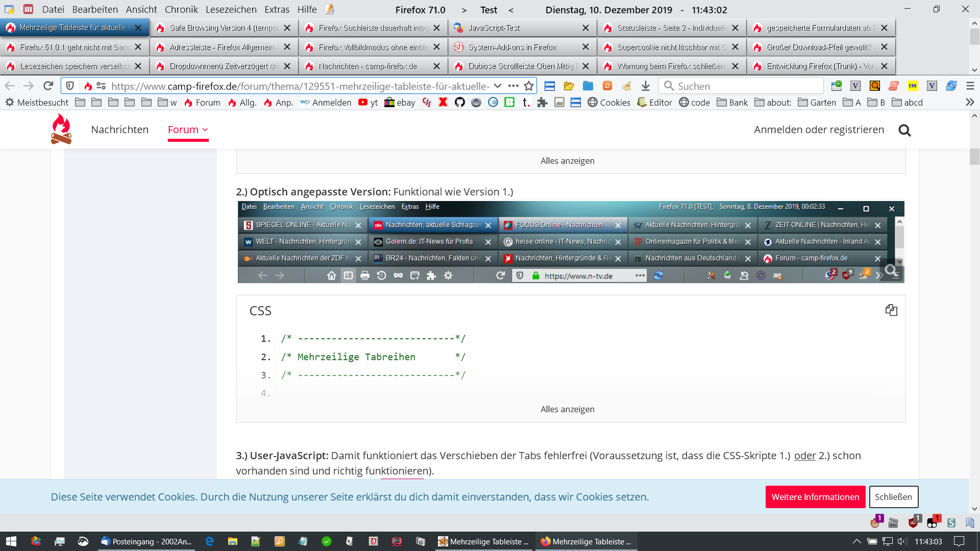Click the site search magnifier icon

click(x=904, y=131)
